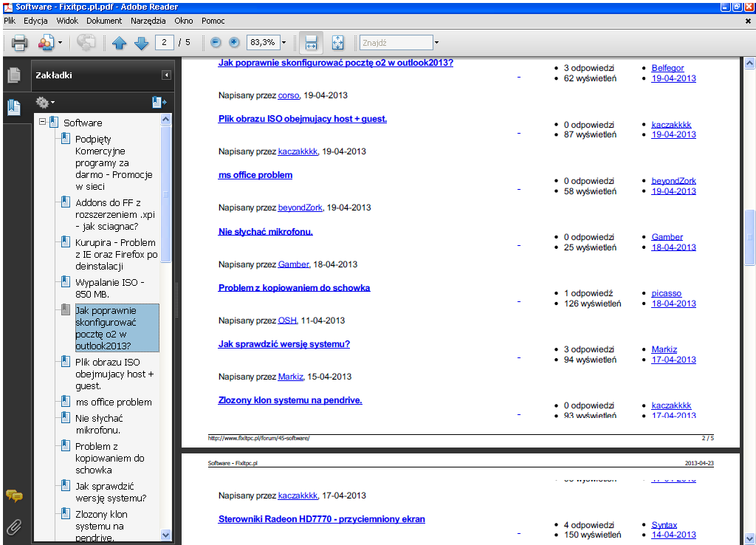Open the bookmarks options gear menu
The height and width of the screenshot is (545, 756).
pos(45,102)
